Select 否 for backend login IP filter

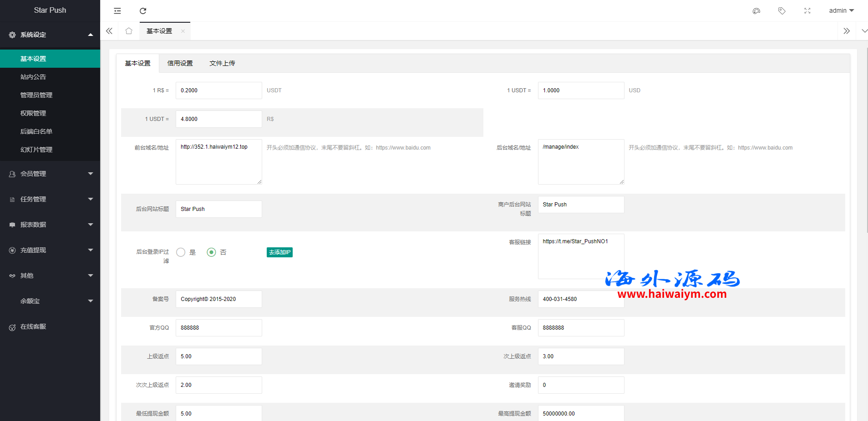click(211, 252)
